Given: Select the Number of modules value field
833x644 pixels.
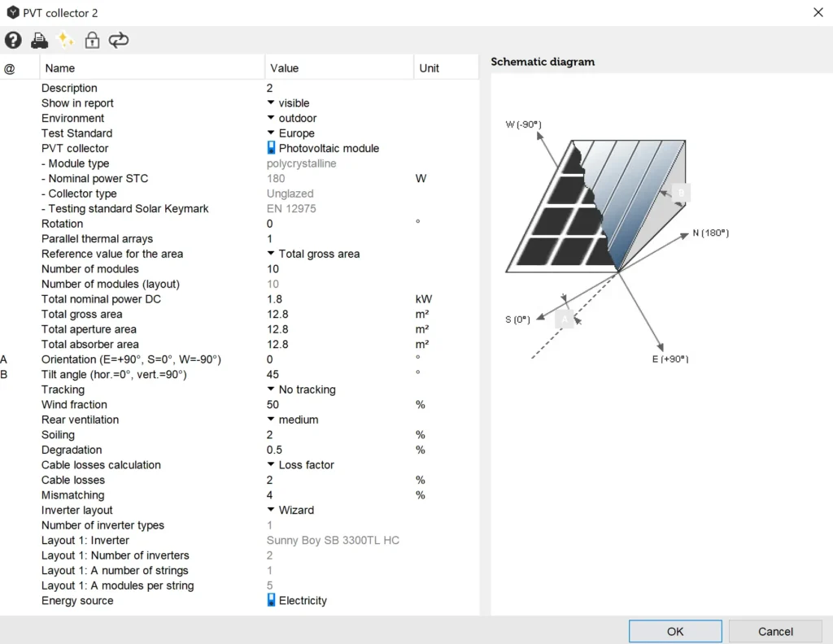Looking at the screenshot, I should click(x=338, y=269).
